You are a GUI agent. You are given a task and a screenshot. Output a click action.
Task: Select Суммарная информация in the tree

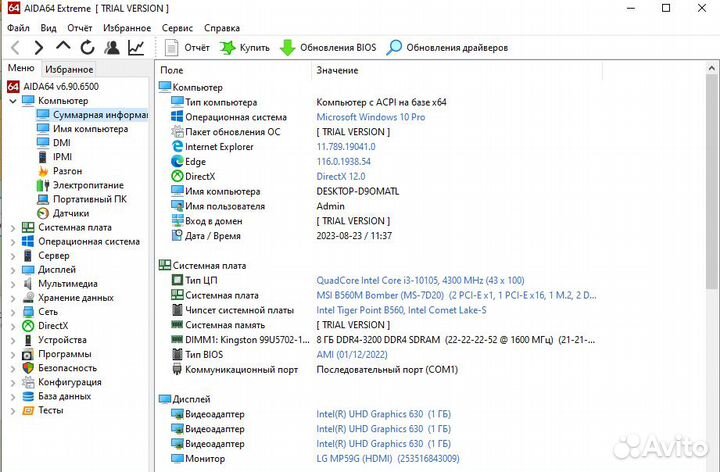[x=92, y=115]
